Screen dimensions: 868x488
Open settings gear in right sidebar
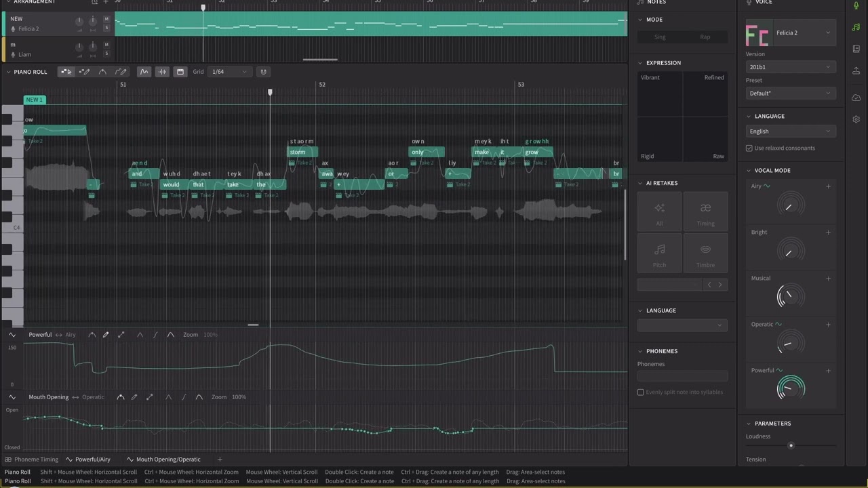[856, 119]
